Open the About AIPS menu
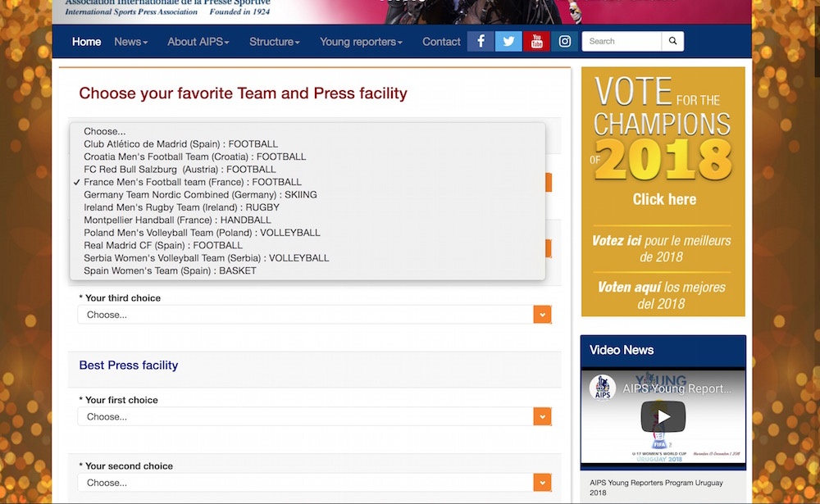820x504 pixels. 198,42
